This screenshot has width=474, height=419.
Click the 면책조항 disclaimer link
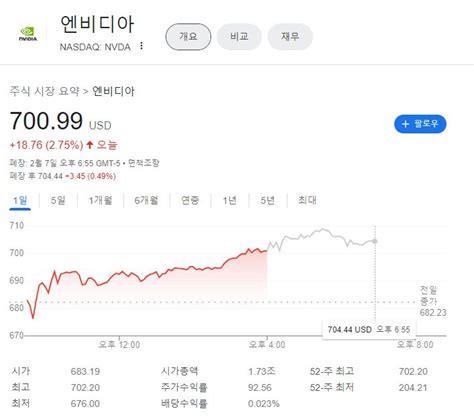[144, 163]
